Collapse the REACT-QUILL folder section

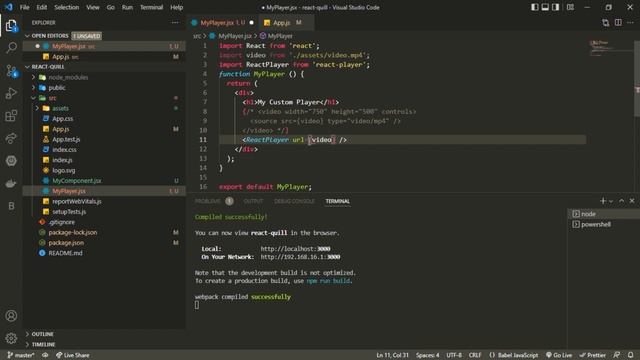pyautogui.click(x=27, y=67)
